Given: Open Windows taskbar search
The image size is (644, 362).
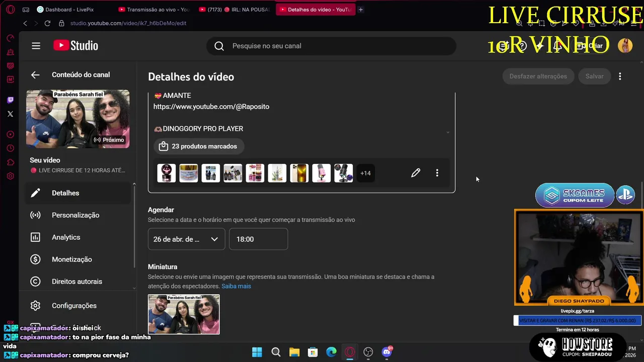Looking at the screenshot, I should click(x=276, y=352).
